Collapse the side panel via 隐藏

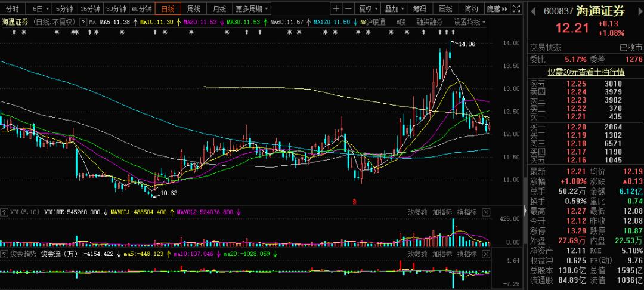497,8
